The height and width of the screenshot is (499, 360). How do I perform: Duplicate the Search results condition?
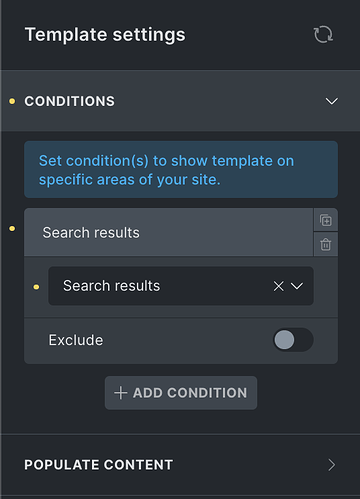coord(326,220)
